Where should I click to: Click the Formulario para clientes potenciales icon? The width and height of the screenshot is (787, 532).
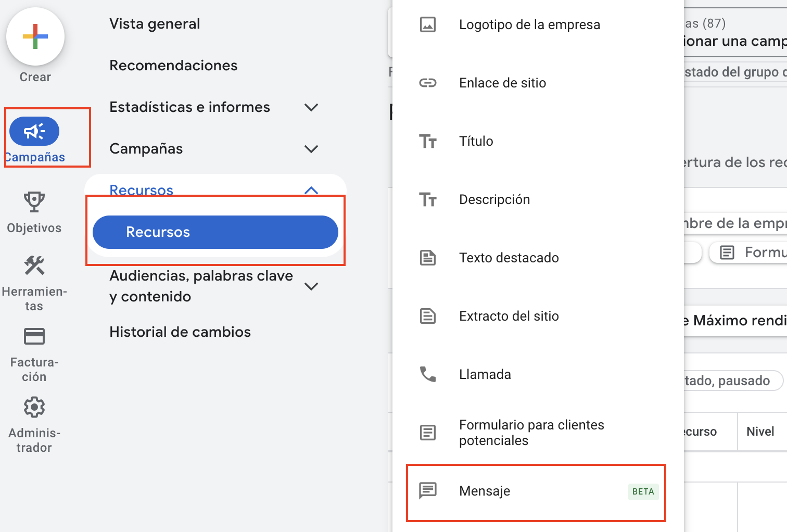(x=428, y=432)
